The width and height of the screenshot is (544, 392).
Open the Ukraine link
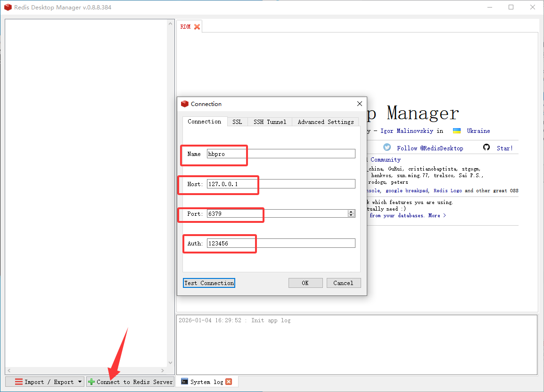pos(478,131)
